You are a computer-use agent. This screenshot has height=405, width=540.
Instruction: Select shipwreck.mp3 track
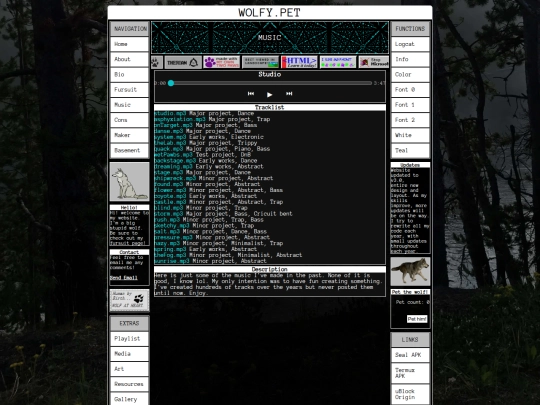tap(175, 178)
